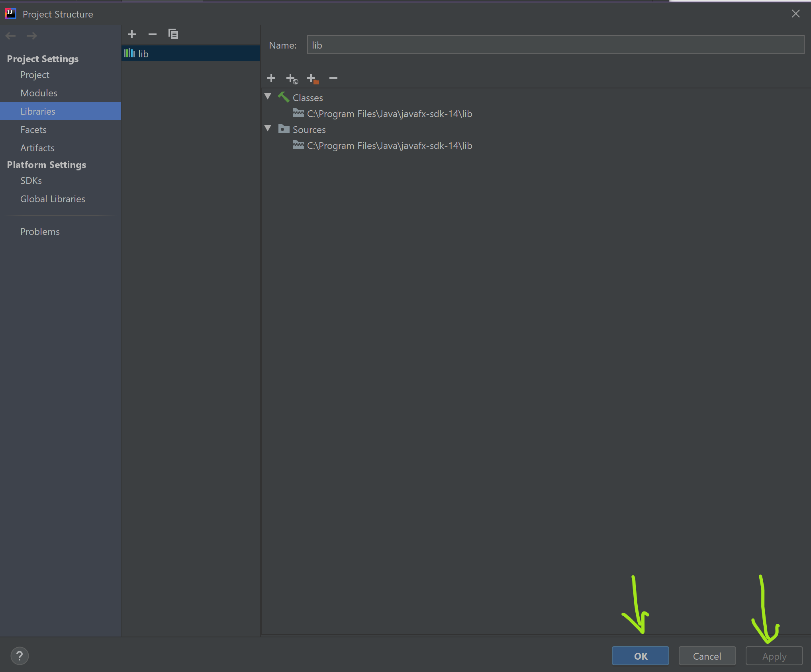The width and height of the screenshot is (811, 672).
Task: Click the remove root minus icon
Action: coord(333,78)
